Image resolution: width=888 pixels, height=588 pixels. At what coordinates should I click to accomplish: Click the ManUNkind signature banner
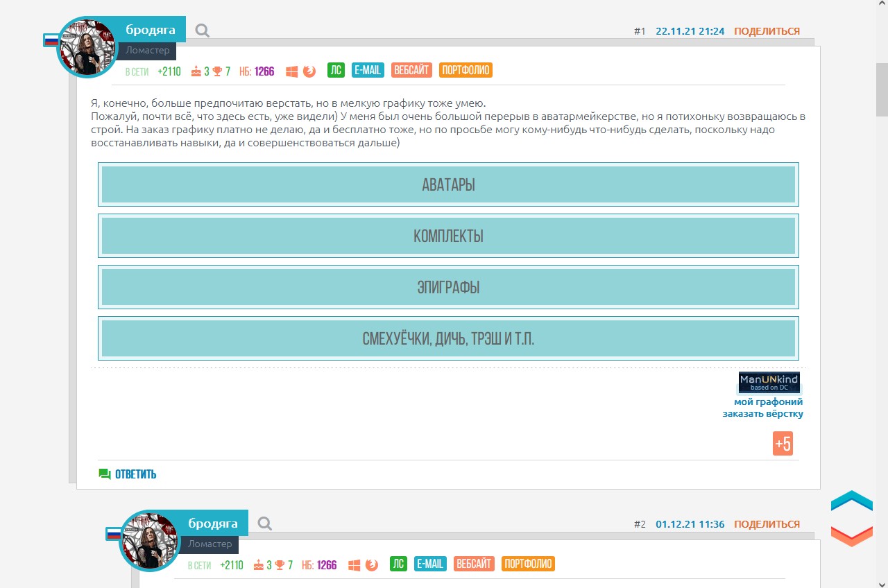(769, 382)
